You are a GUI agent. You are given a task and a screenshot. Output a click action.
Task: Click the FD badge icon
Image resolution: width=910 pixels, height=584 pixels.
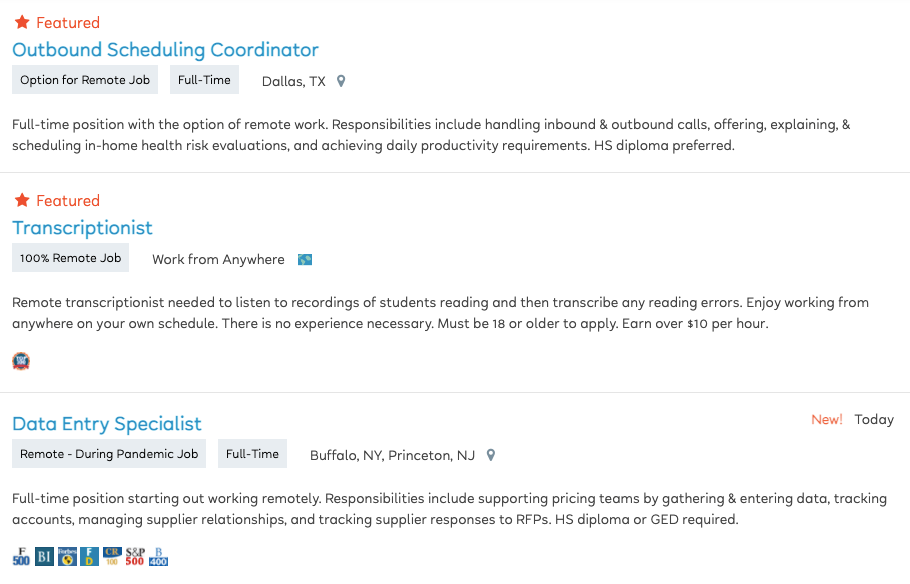coord(89,557)
